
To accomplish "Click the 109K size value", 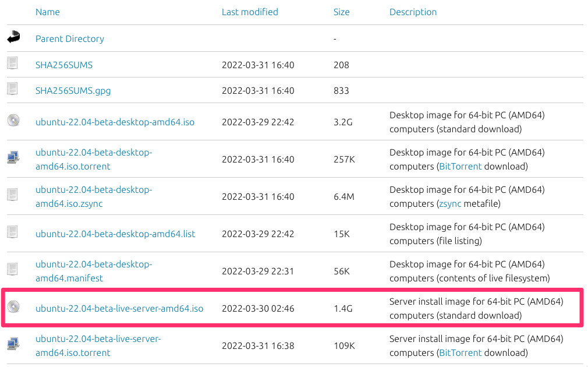I will click(x=344, y=345).
